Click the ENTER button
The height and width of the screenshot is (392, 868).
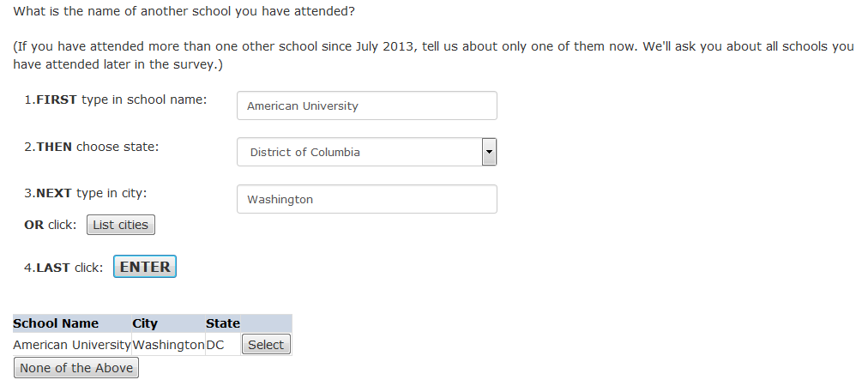(145, 267)
